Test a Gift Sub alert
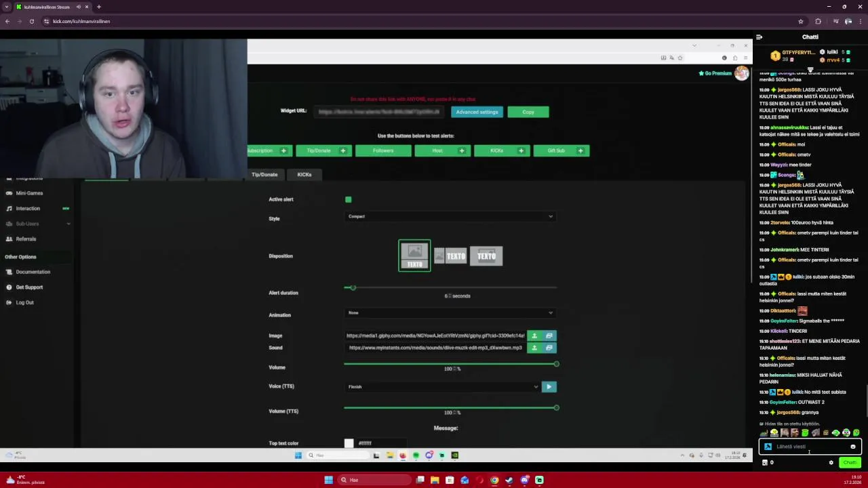Screen dimensions: 868x488 561,150
